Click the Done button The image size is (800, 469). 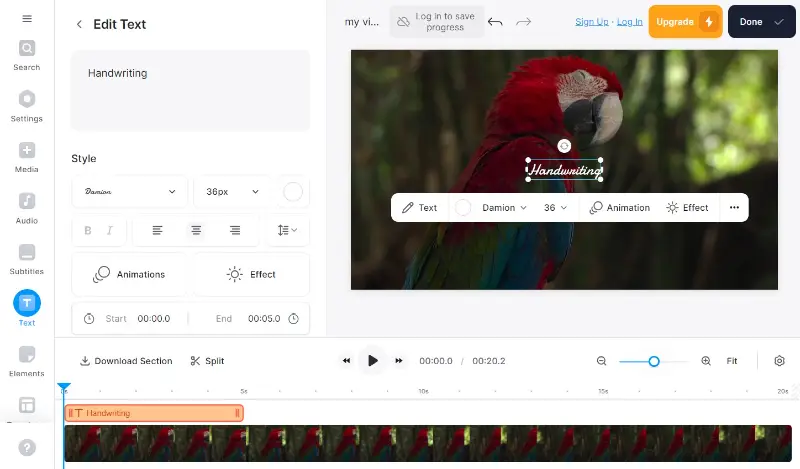pos(761,22)
